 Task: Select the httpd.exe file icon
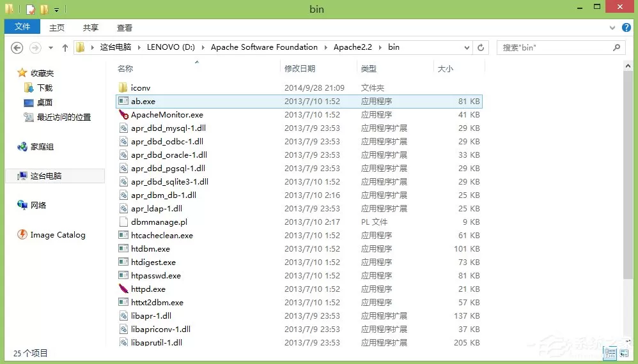pos(123,289)
